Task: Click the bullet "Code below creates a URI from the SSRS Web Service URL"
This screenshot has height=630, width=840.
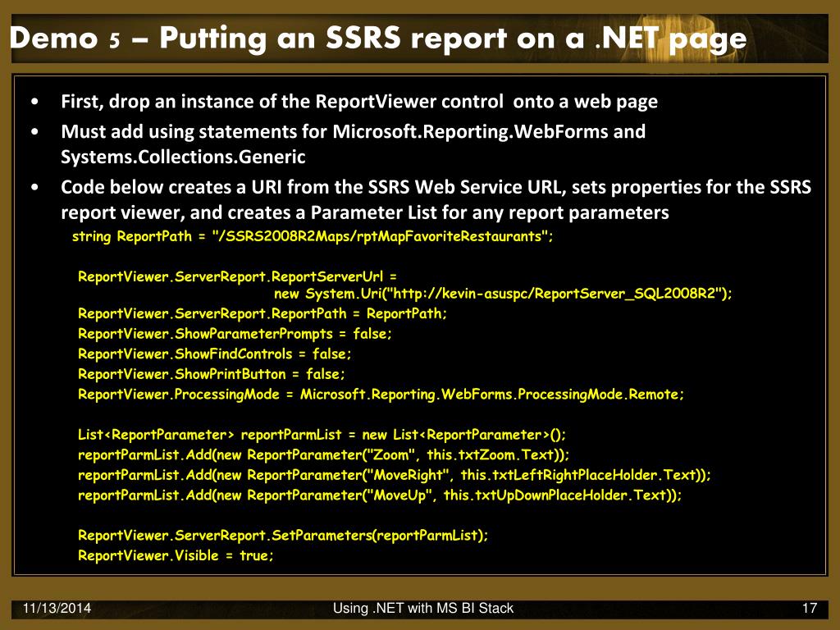Action: pos(436,187)
